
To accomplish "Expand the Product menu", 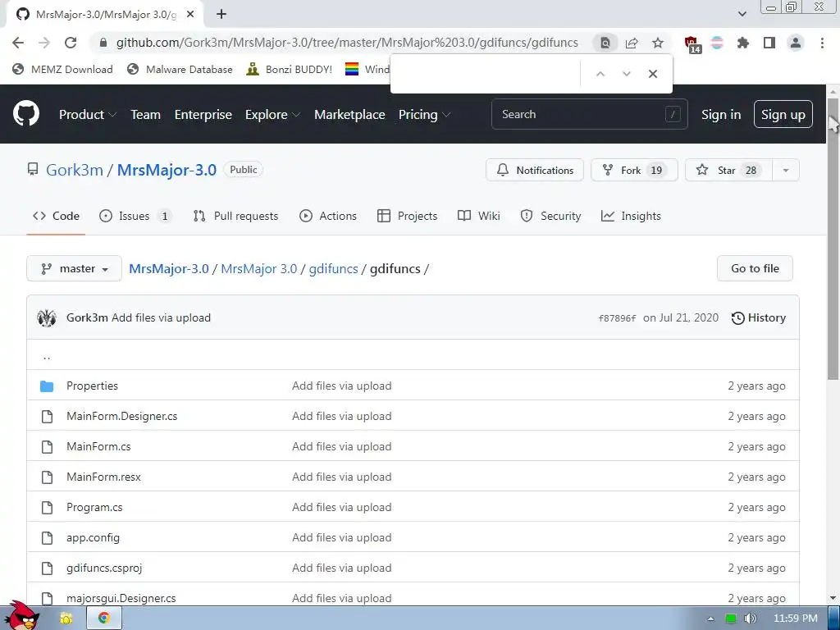I will [88, 115].
